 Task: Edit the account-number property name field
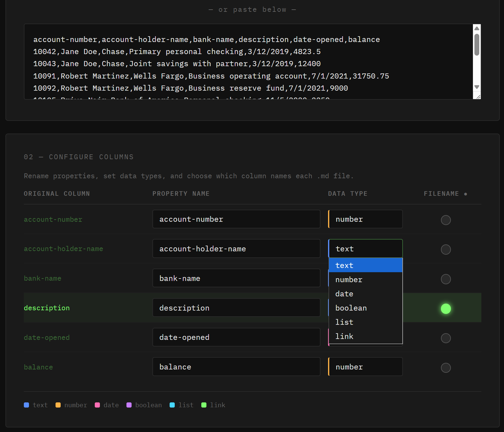(x=236, y=219)
